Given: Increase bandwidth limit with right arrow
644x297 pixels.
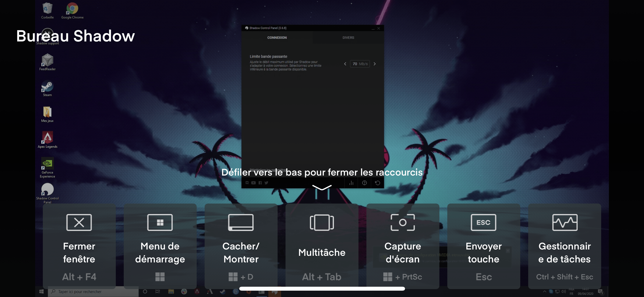Looking at the screenshot, I should coord(375,64).
